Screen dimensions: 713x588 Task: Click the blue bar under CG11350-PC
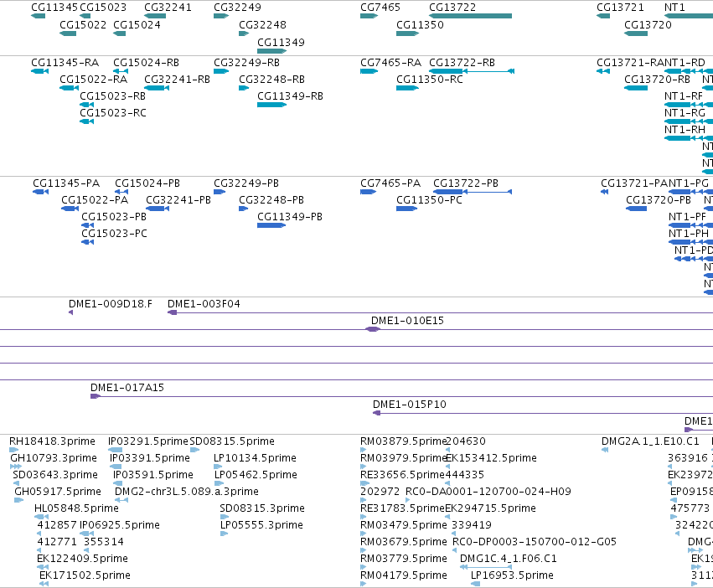[x=407, y=209]
